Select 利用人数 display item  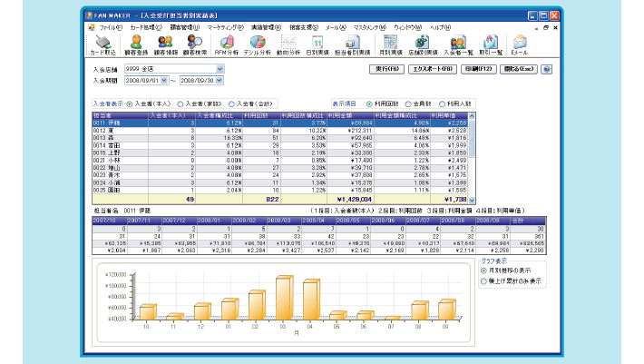click(442, 104)
